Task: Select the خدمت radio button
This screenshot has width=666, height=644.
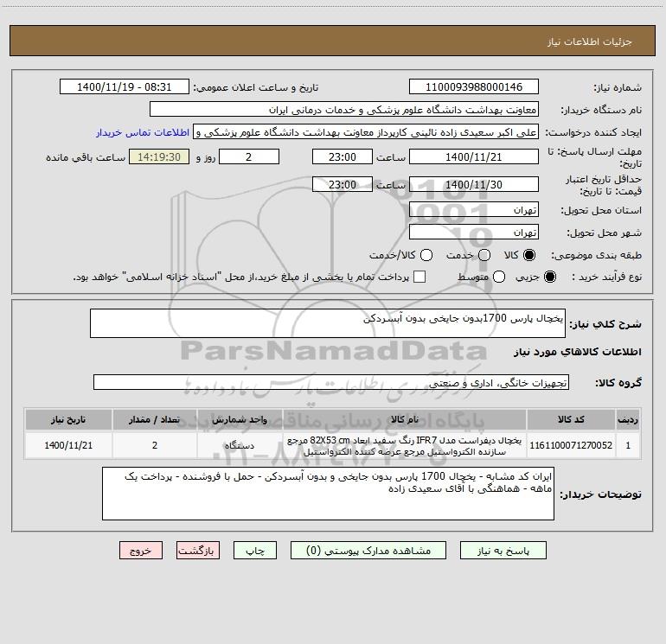Action: point(484,255)
